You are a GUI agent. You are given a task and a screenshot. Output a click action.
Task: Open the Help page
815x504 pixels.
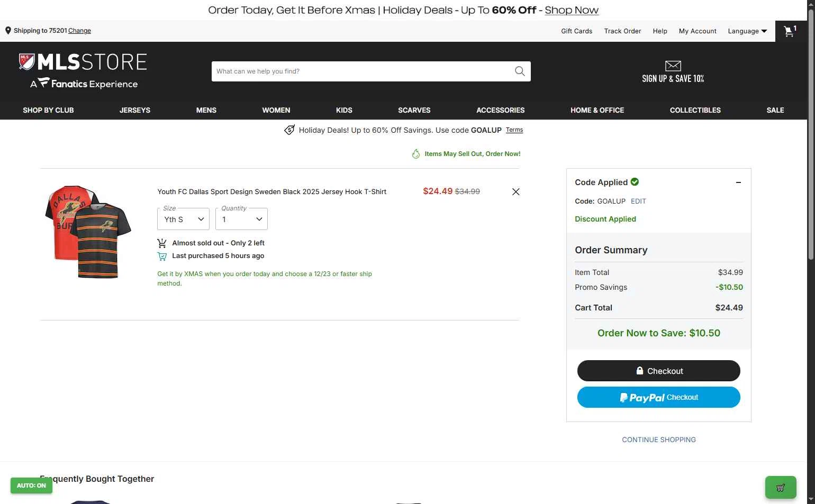pos(660,31)
